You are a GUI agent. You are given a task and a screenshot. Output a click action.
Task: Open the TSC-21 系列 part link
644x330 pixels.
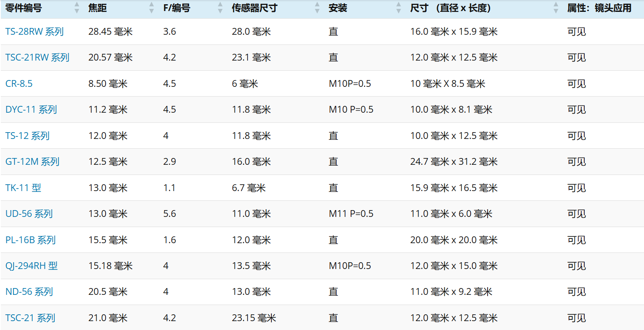pyautogui.click(x=30, y=318)
